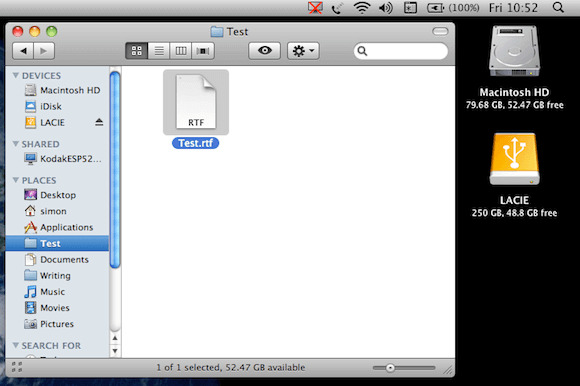
Task: Open LACIE in the sidebar
Action: pyautogui.click(x=57, y=122)
